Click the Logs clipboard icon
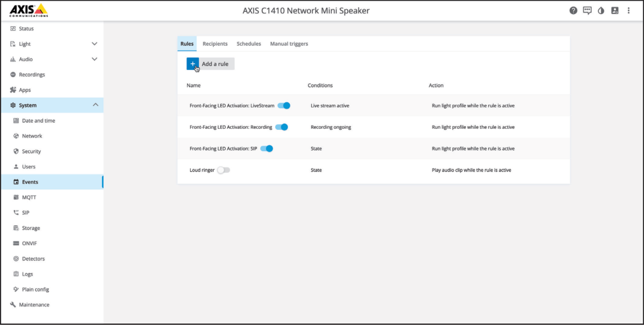 [16, 274]
